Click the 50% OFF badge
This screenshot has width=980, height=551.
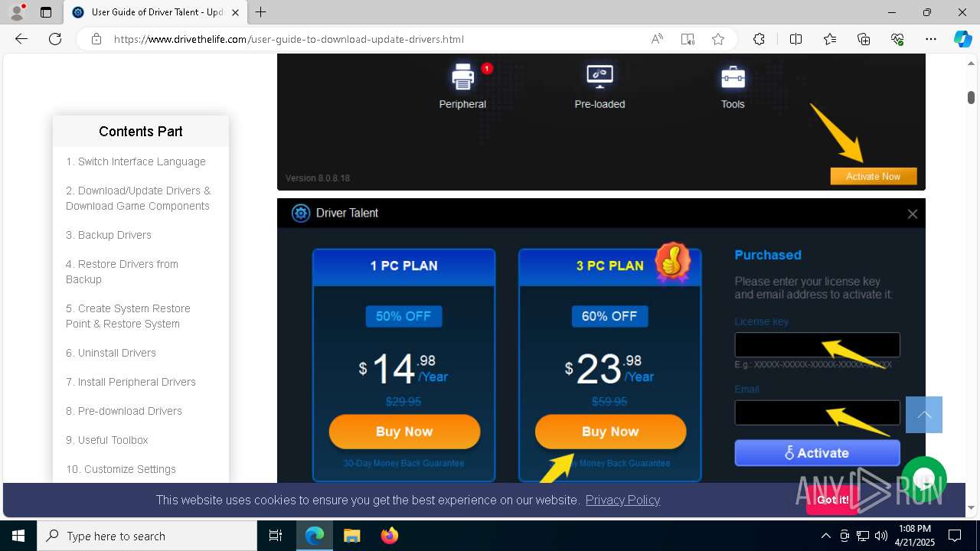403,316
